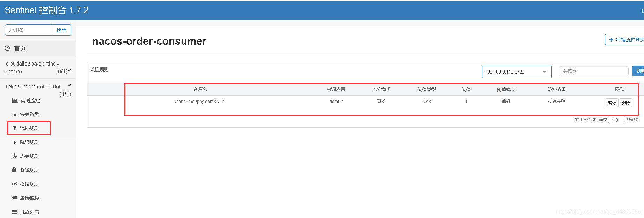Click the 直接 flow mode cell
The width and height of the screenshot is (644, 218).
(x=381, y=102)
